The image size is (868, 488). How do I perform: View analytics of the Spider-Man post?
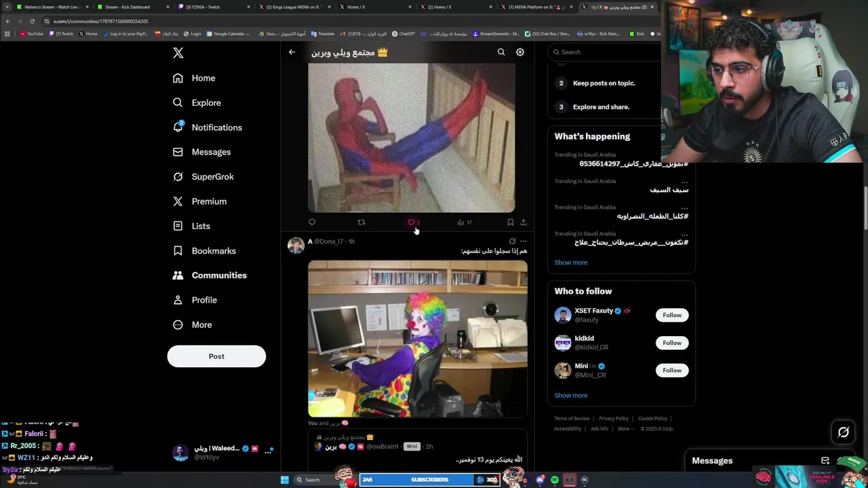(465, 222)
